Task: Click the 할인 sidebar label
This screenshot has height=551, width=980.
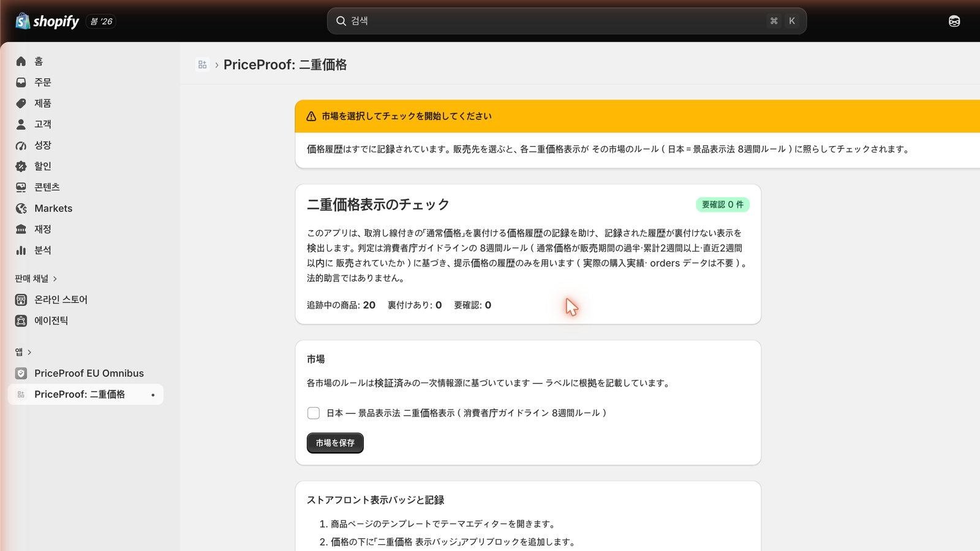Action: (x=43, y=166)
